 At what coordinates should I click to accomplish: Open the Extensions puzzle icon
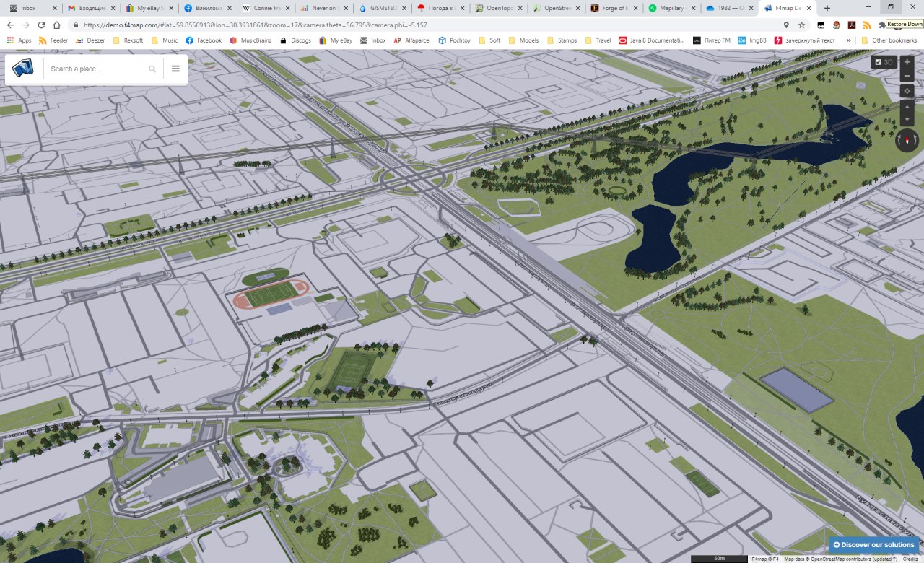(x=882, y=25)
